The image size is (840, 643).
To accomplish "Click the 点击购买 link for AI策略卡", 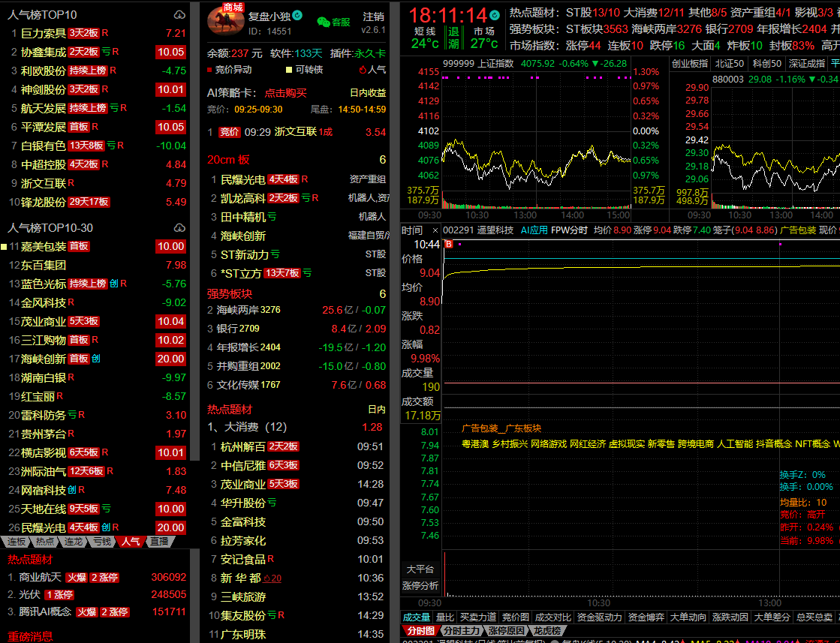I will click(x=285, y=93).
